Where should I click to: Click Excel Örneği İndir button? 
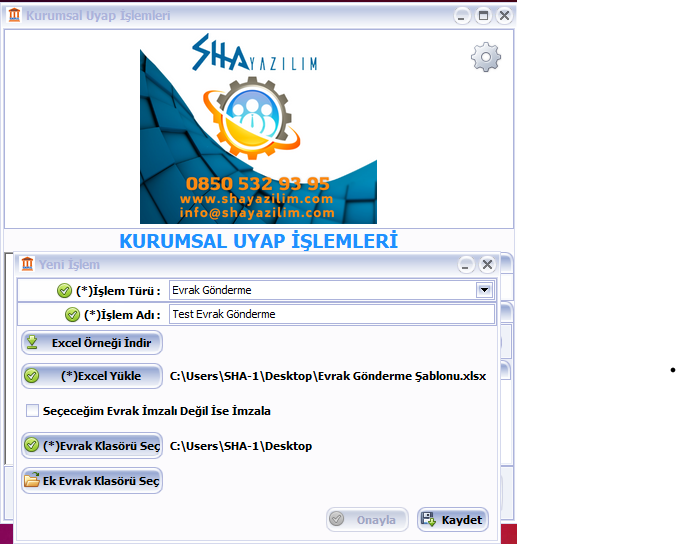[92, 343]
